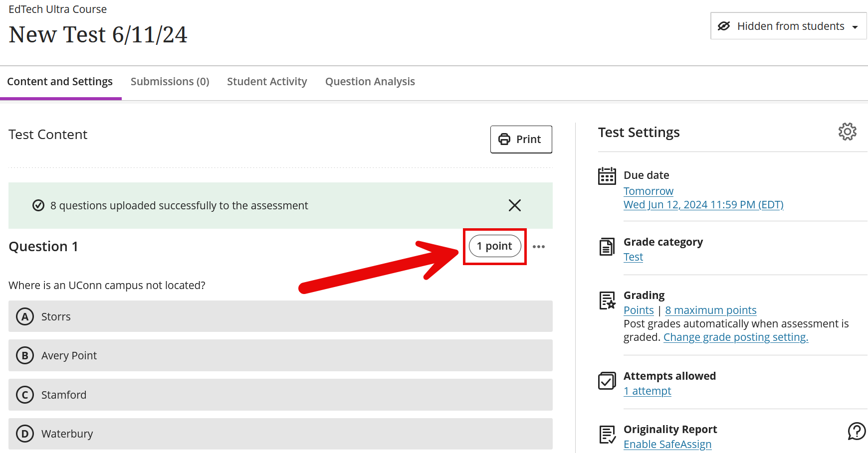Viewport: 868px width, 453px height.
Task: Open the Question Analysis tab
Action: 370,82
